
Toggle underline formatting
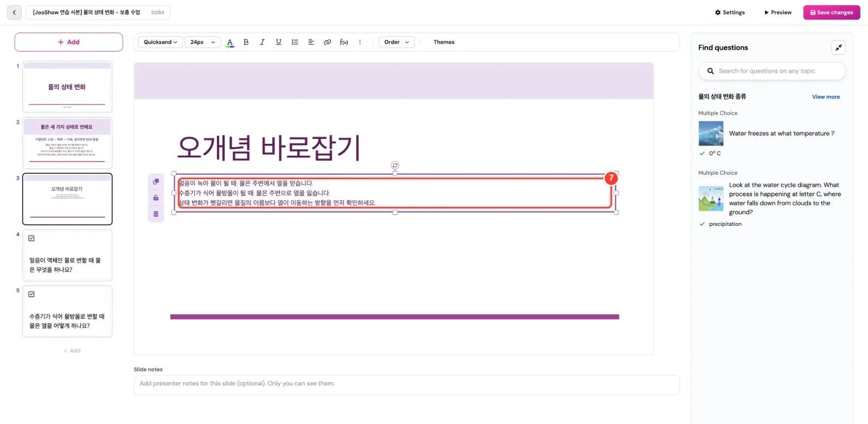click(279, 42)
